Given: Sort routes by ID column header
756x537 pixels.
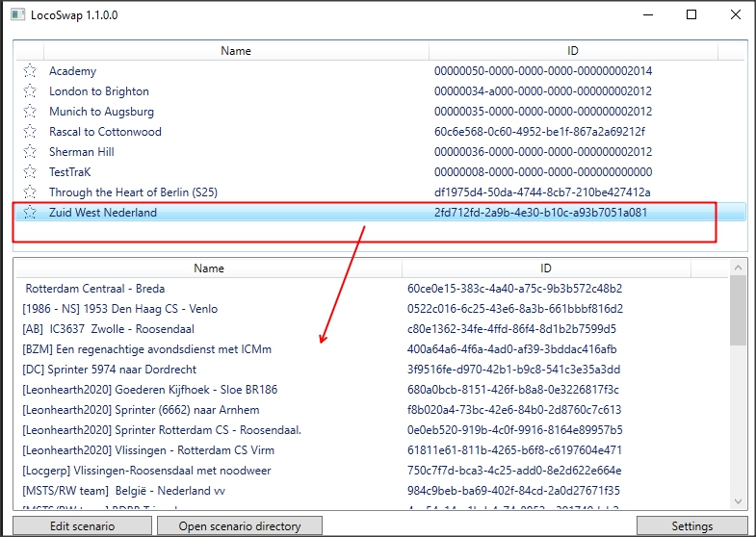Looking at the screenshot, I should [573, 50].
